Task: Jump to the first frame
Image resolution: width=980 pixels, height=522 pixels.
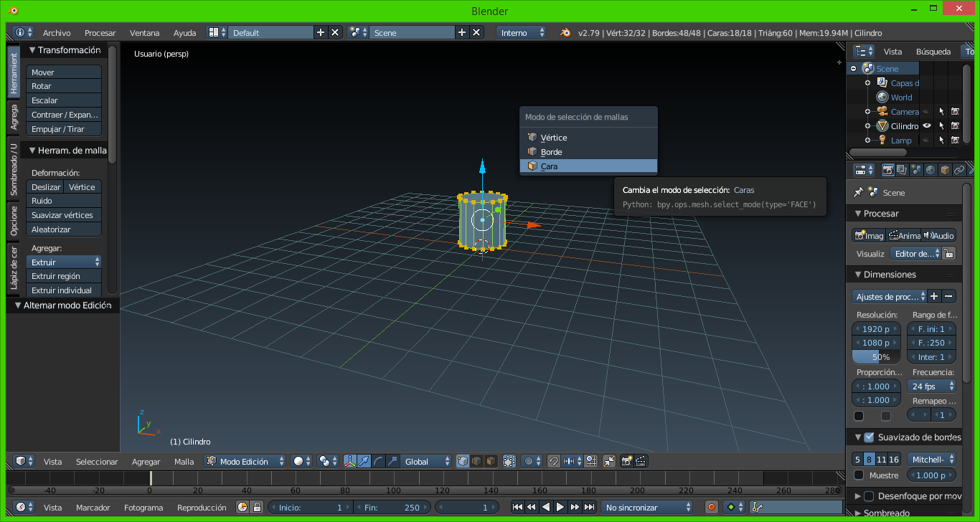Action: click(517, 507)
